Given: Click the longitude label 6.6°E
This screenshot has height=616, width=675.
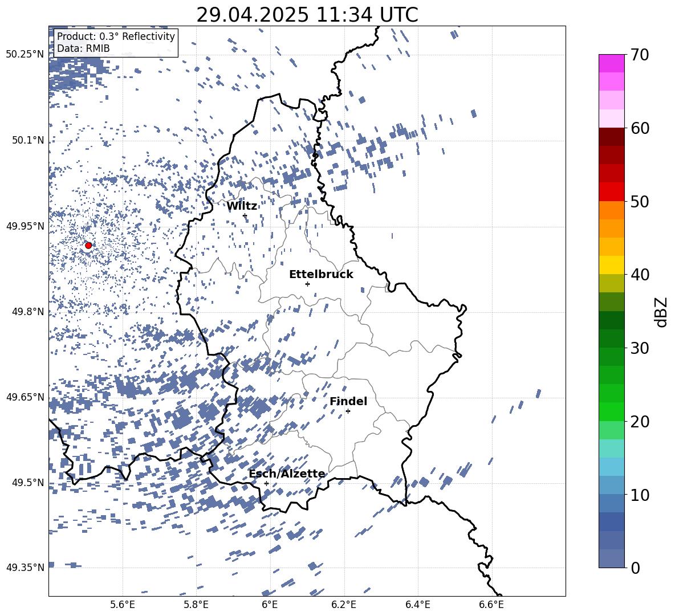Looking at the screenshot, I should [491, 605].
